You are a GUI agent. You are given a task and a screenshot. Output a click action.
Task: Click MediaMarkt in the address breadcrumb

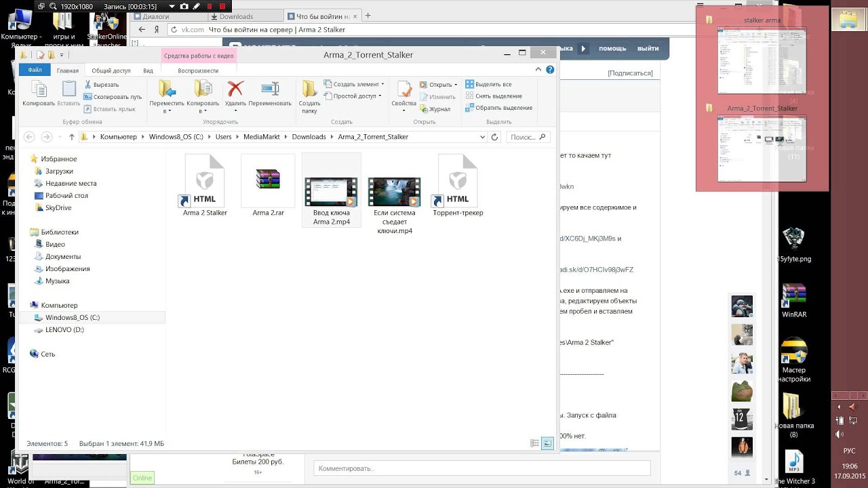point(262,137)
